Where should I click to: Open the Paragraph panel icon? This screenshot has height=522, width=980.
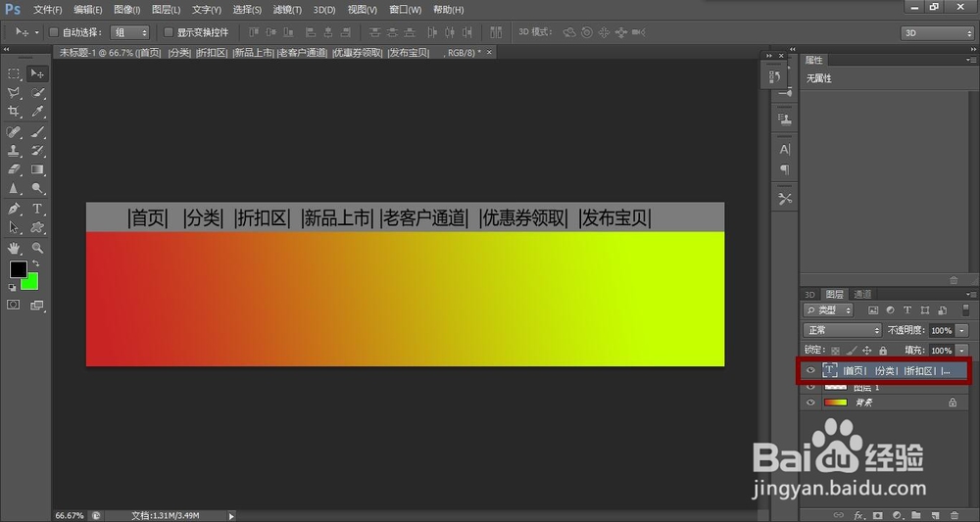click(785, 169)
